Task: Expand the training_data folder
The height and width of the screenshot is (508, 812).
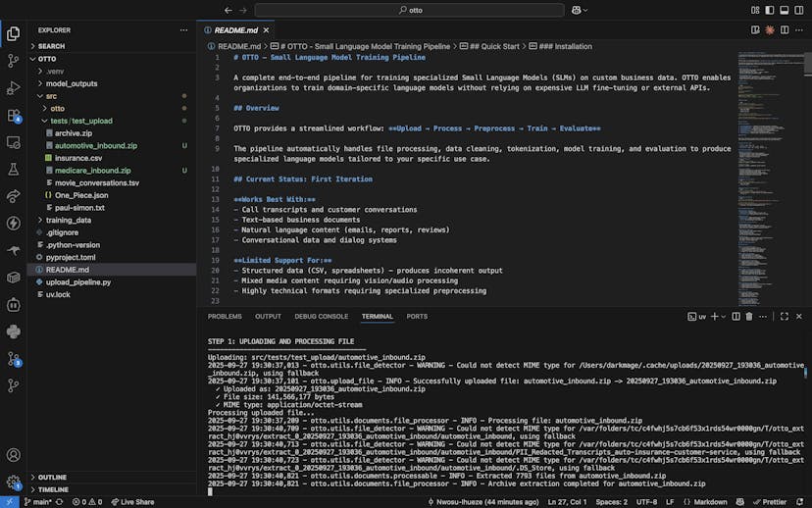Action: pyautogui.click(x=68, y=221)
